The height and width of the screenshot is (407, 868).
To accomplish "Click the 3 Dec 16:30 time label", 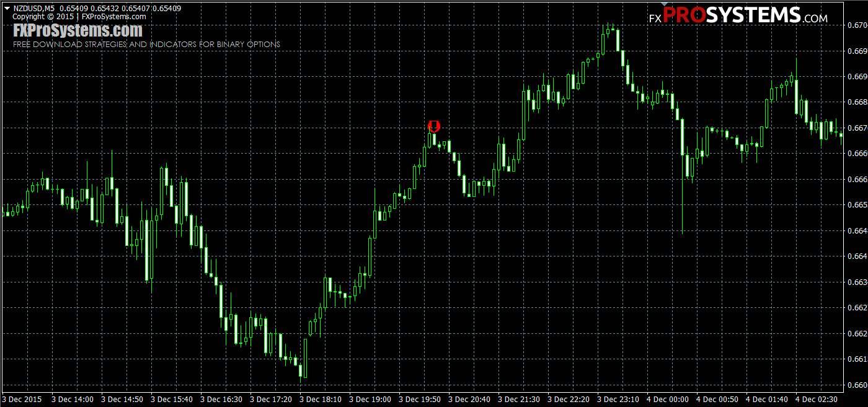I will tap(221, 400).
